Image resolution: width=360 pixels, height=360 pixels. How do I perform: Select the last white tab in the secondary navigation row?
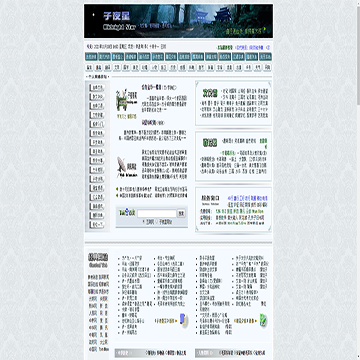(x=267, y=67)
